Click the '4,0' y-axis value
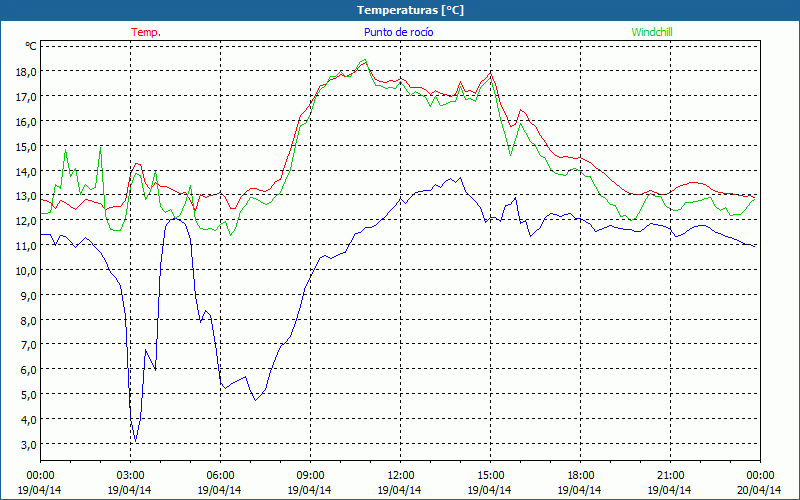Image resolution: width=800 pixels, height=500 pixels. coord(29,420)
